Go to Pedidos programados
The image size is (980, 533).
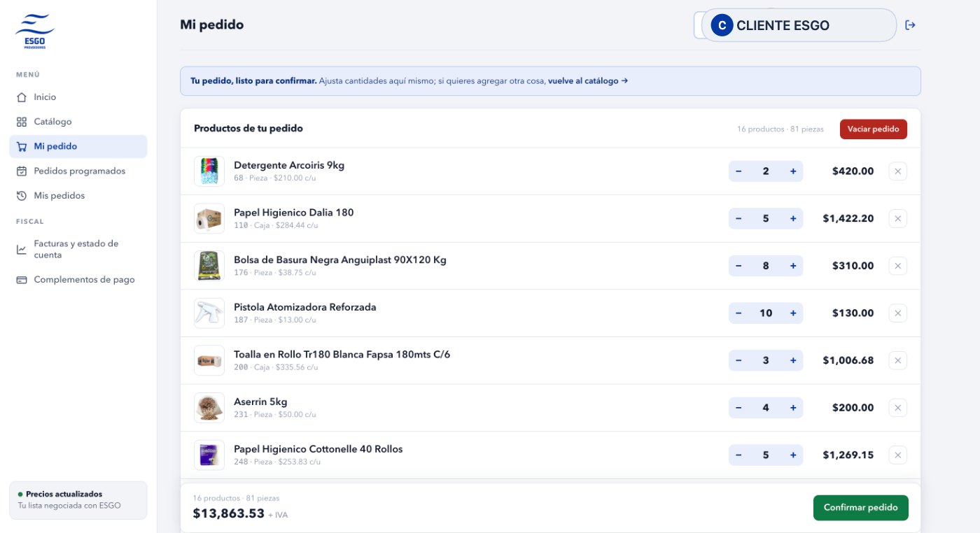click(78, 171)
